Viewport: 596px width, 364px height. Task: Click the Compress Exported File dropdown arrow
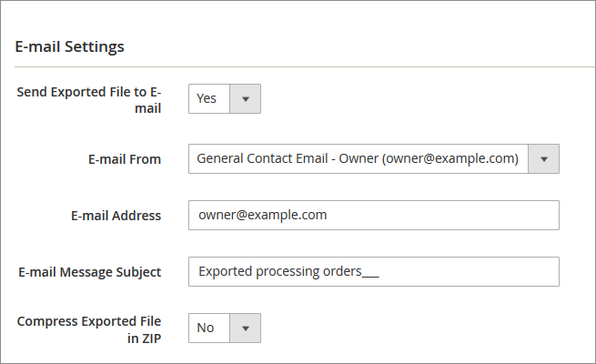click(x=245, y=328)
